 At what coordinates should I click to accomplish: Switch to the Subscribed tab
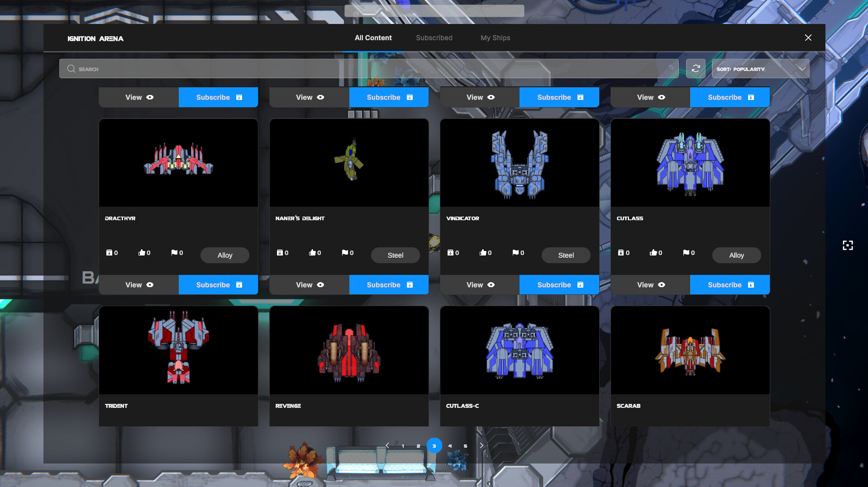click(x=434, y=38)
